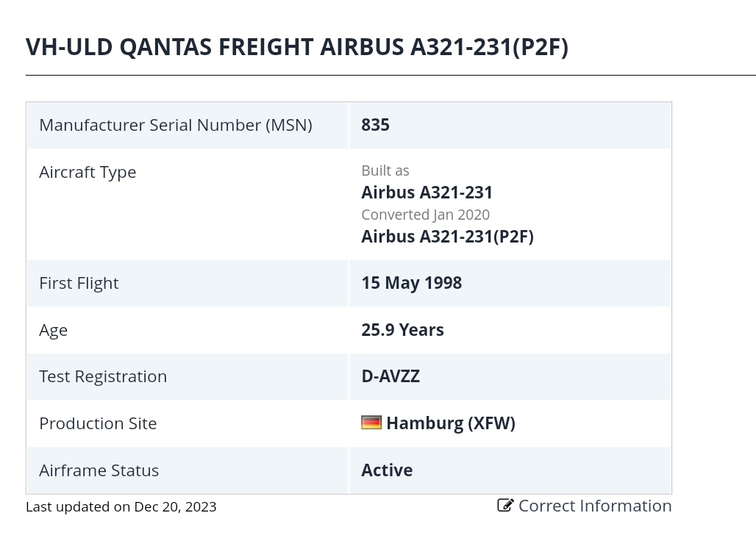This screenshot has height=549, width=756.
Task: Click the Hamburg (XFW) production site
Action: [x=451, y=423]
